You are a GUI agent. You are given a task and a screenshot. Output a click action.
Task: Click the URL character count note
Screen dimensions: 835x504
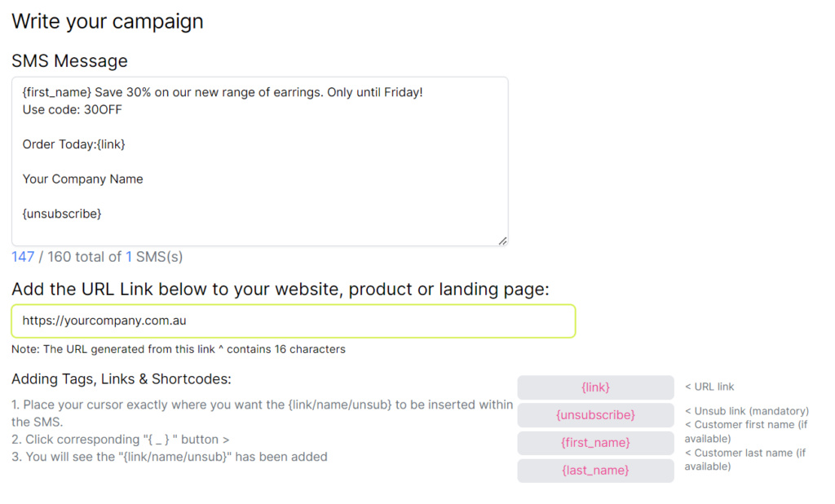click(179, 350)
